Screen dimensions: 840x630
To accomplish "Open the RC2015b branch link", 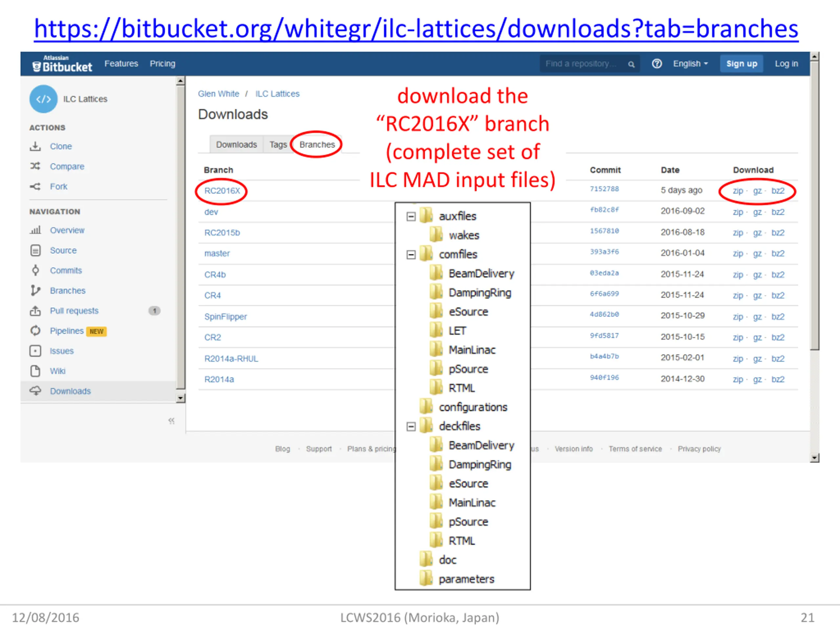I will coord(222,232).
